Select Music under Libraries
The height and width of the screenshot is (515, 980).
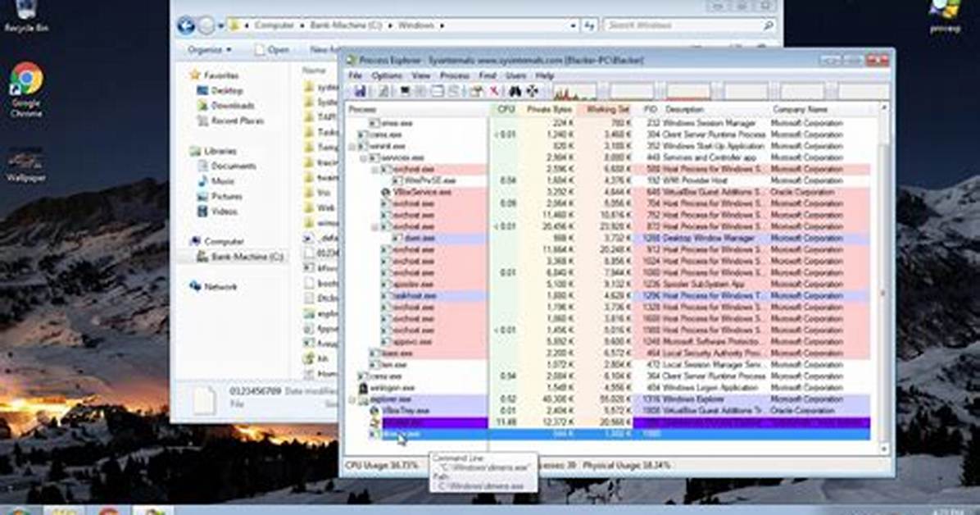(x=216, y=181)
